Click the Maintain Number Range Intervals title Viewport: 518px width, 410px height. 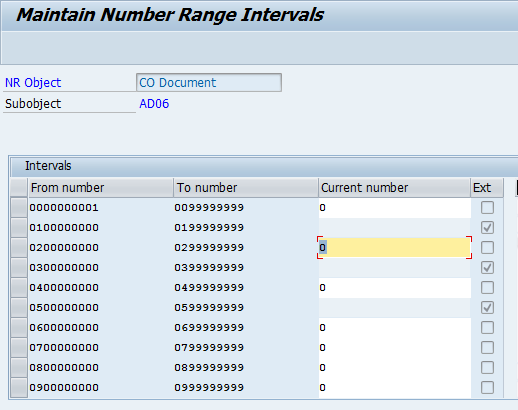pos(170,15)
